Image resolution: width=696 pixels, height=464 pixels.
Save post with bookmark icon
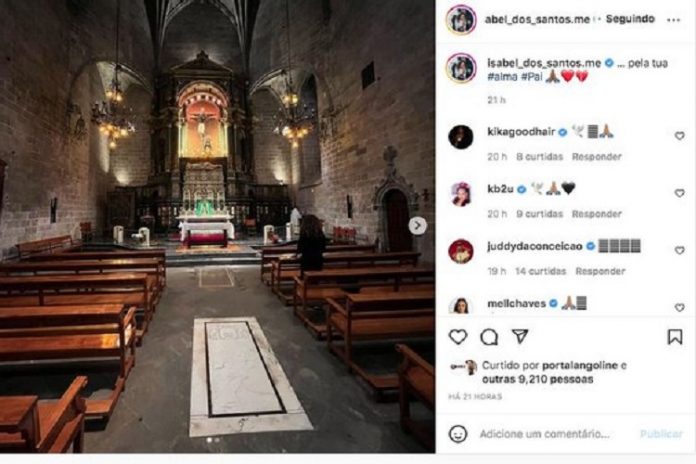pos(675,337)
